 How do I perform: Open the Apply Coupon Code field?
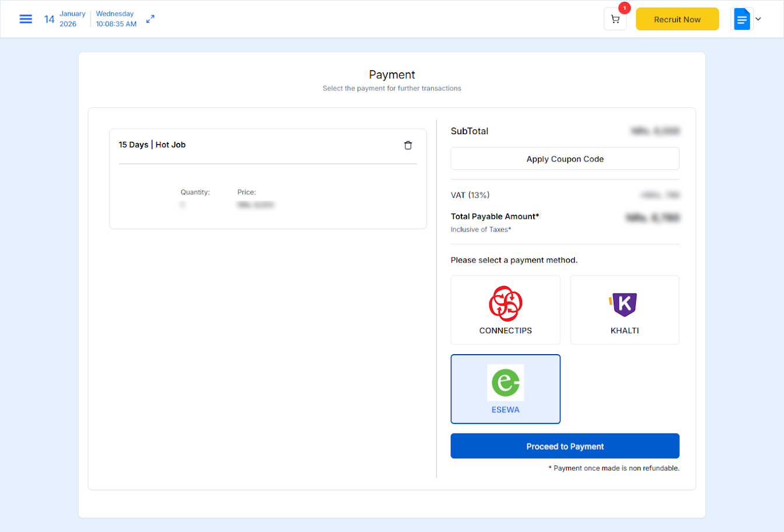565,159
